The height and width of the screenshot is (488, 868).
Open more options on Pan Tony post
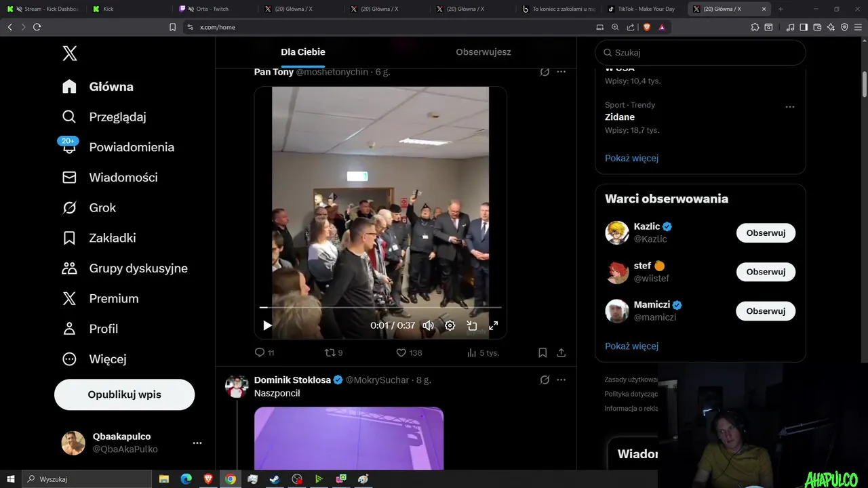[561, 72]
